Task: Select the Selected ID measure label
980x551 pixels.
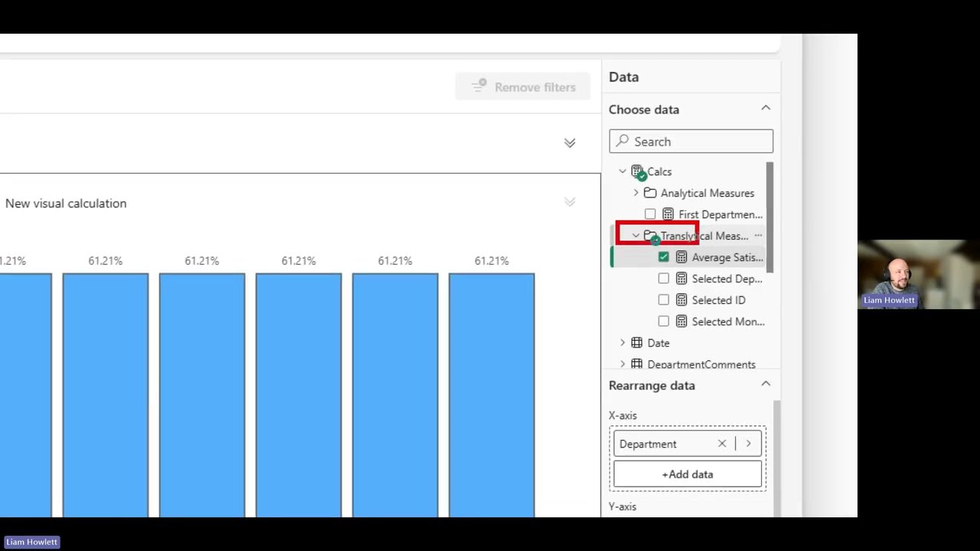Action: coord(719,300)
